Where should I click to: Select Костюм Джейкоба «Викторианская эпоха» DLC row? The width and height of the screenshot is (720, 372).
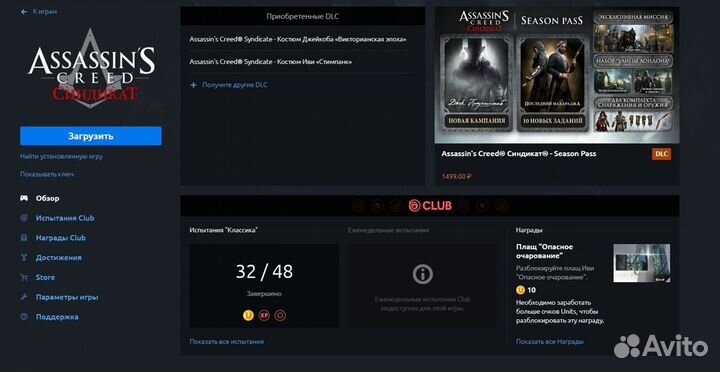point(298,39)
